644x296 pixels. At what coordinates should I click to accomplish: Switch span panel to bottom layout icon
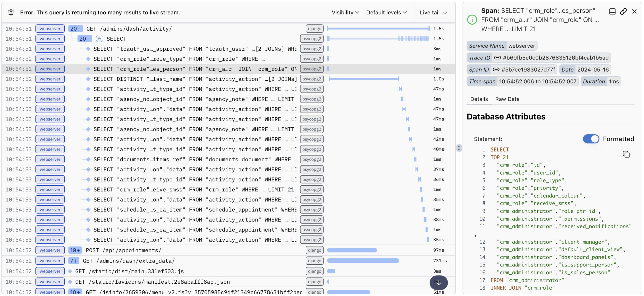coord(612,11)
